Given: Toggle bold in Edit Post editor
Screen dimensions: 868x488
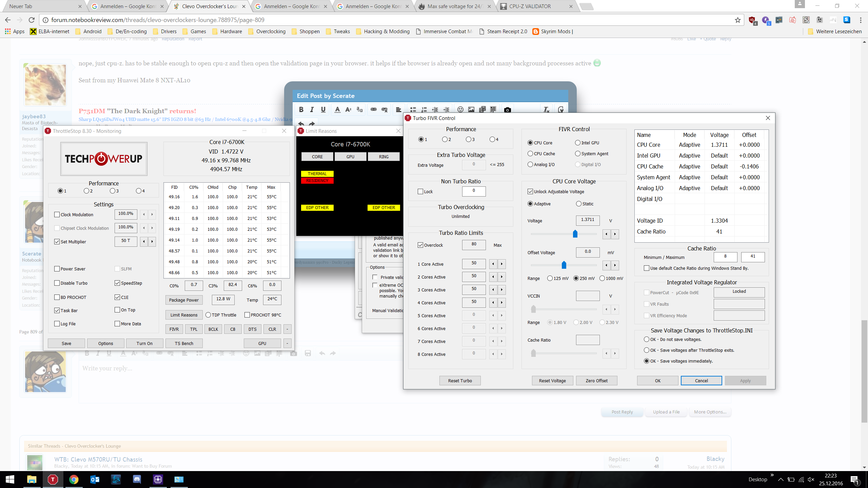Looking at the screenshot, I should (x=301, y=109).
